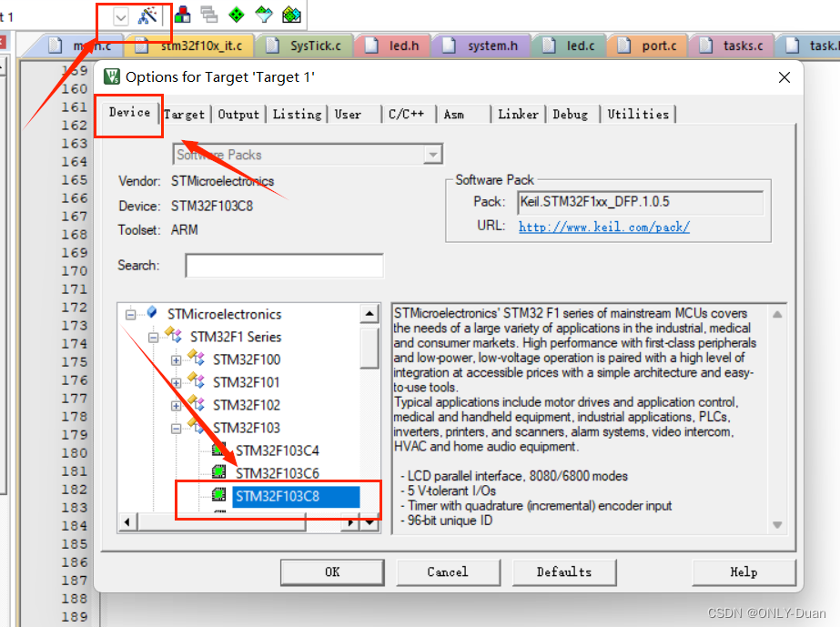Image resolution: width=840 pixels, height=627 pixels.
Task: Select the STM32F1 Series tree item
Action: tap(236, 337)
